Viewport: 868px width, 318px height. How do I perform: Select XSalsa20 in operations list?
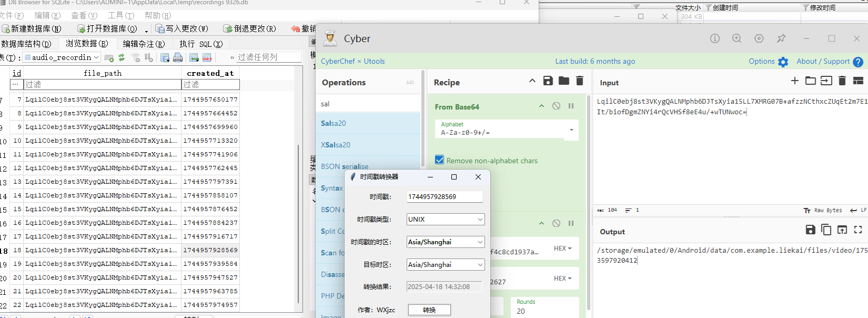tap(368, 145)
